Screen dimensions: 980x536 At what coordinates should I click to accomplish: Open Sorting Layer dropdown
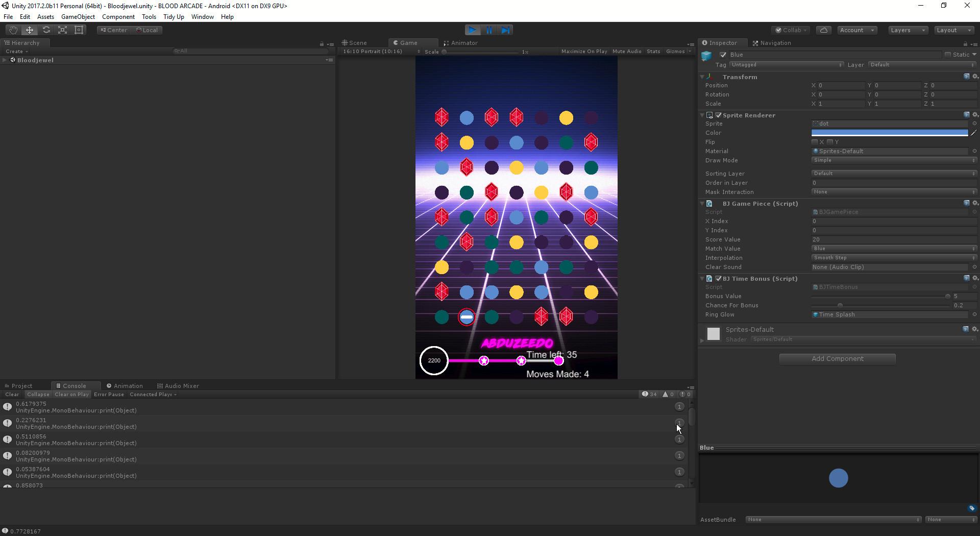pos(894,174)
